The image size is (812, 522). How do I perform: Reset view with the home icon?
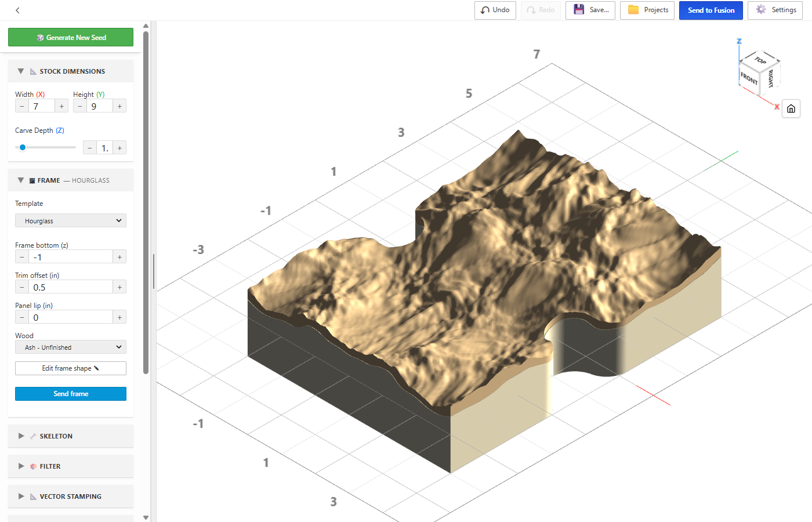tap(791, 108)
